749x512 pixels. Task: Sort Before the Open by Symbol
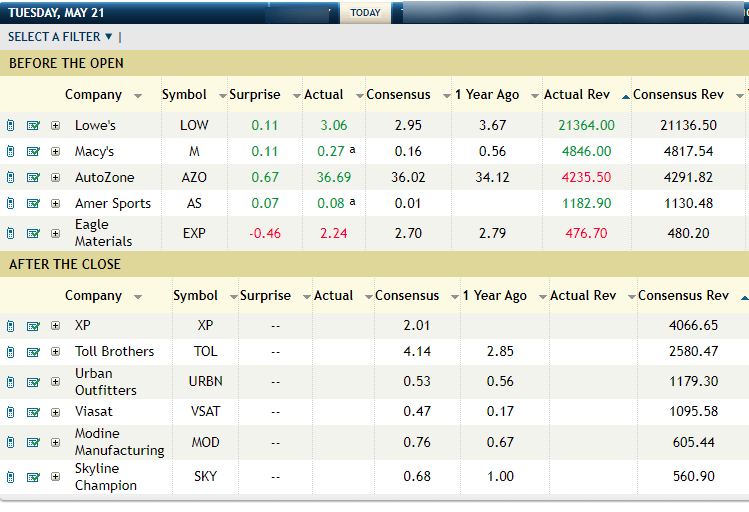coord(193,95)
